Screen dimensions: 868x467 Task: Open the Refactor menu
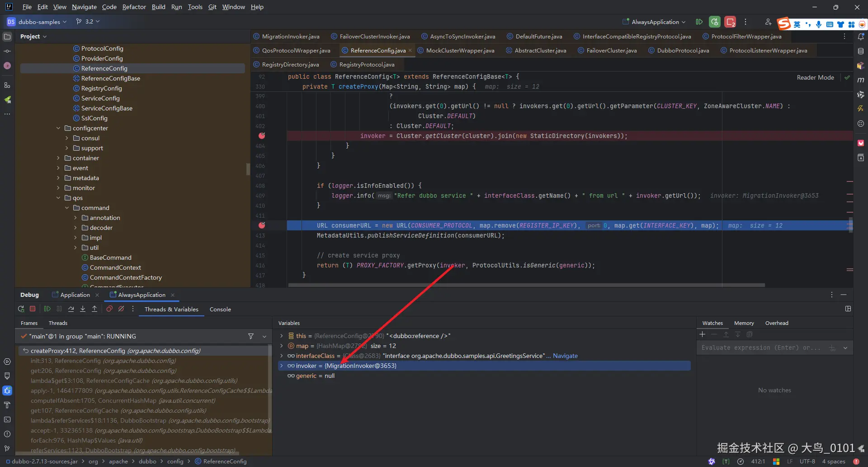click(x=134, y=7)
